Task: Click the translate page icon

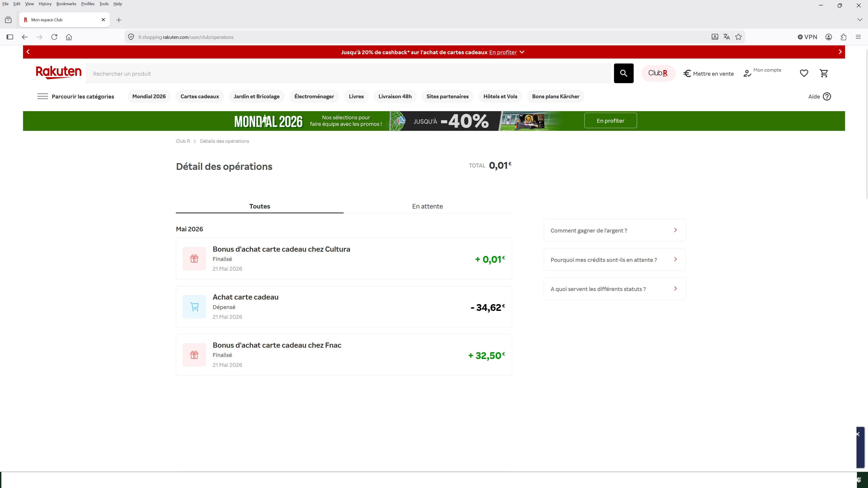Action: coord(726,37)
